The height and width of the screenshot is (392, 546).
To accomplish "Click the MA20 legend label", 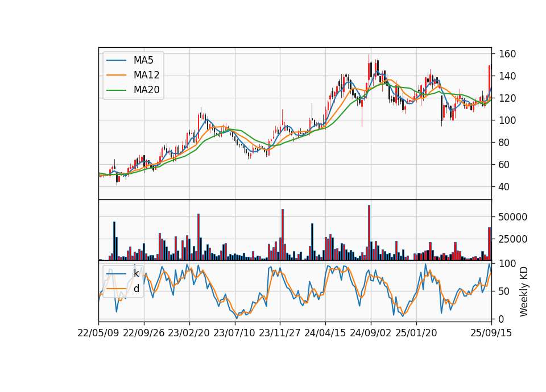I will pos(146,90).
